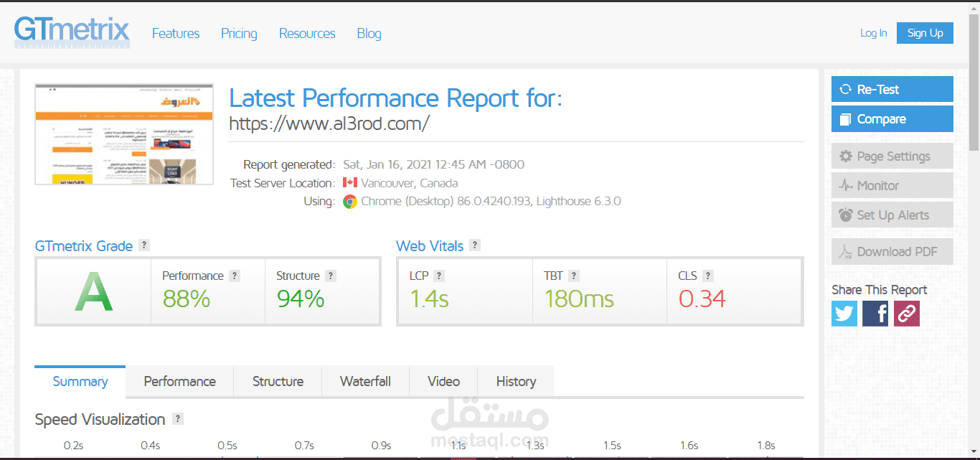Click the 94% structure score
The image size is (980, 460).
tap(301, 299)
